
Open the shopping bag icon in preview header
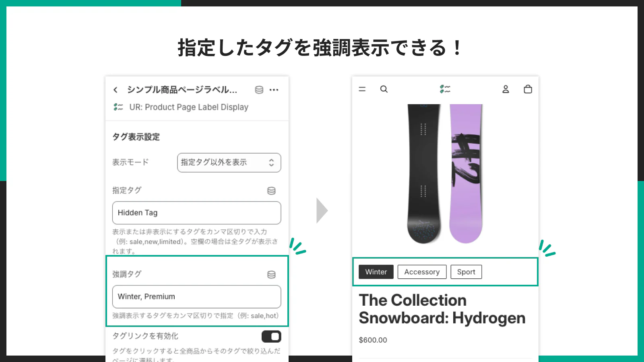(528, 89)
